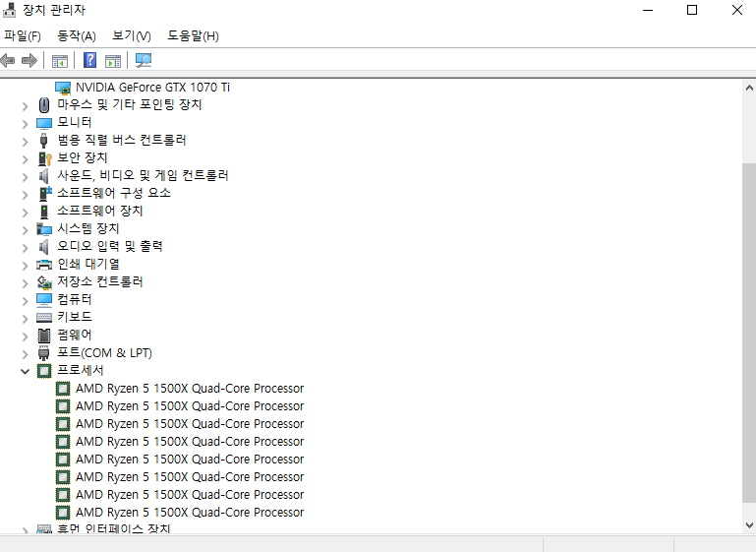The image size is (756, 552).
Task: Click the show/hide console tree icon
Action: point(60,61)
